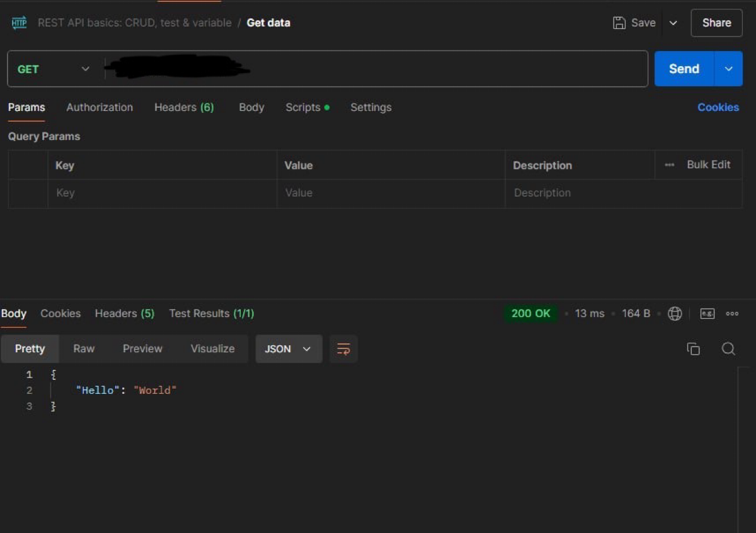756x533 pixels.
Task: Expand the chevron next to Save
Action: pos(673,23)
